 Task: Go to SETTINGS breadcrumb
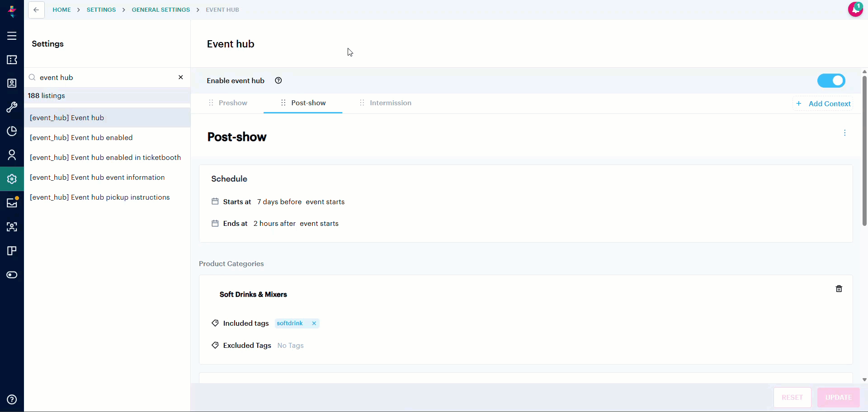click(101, 9)
